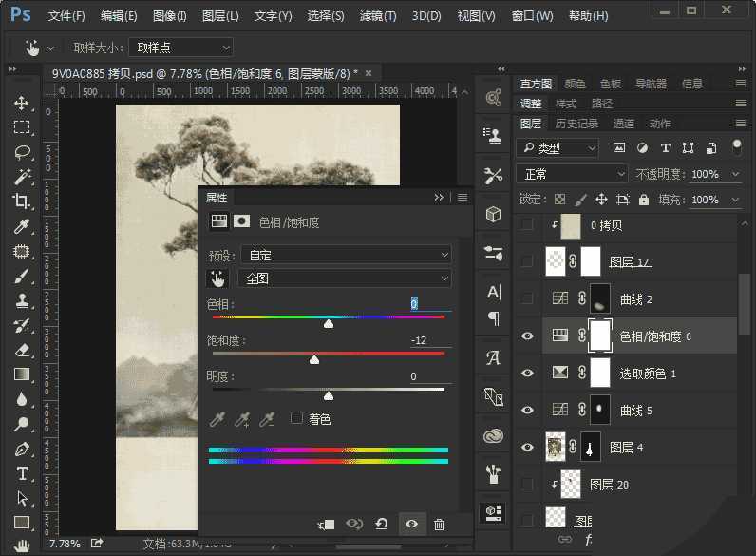Enable the 着色 colorize checkbox
The width and height of the screenshot is (756, 556).
click(x=296, y=418)
